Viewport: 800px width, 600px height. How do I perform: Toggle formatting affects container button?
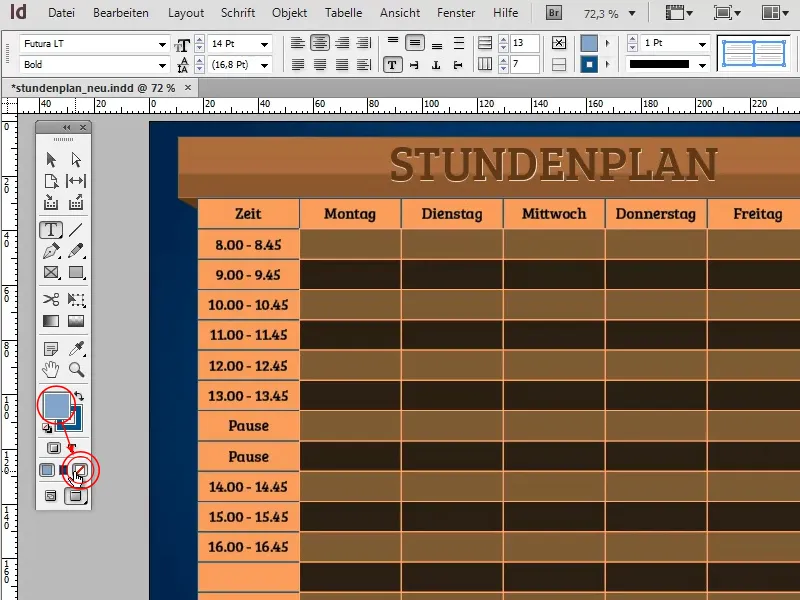(54, 448)
